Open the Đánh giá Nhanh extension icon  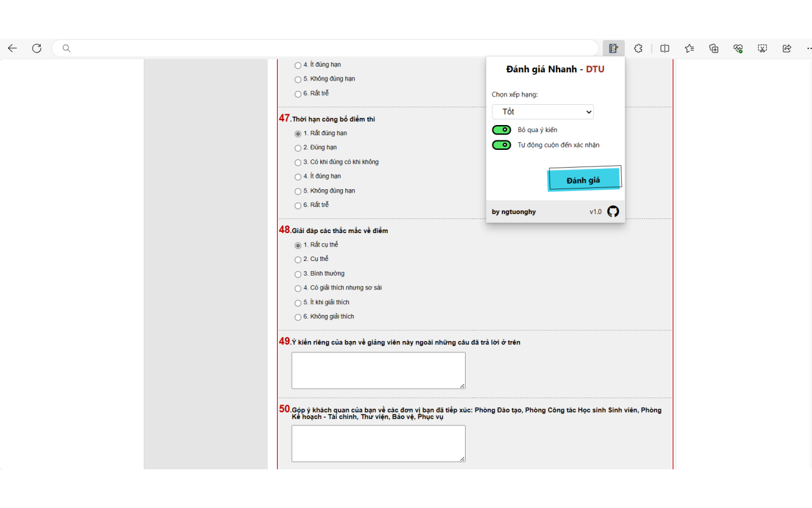click(613, 48)
